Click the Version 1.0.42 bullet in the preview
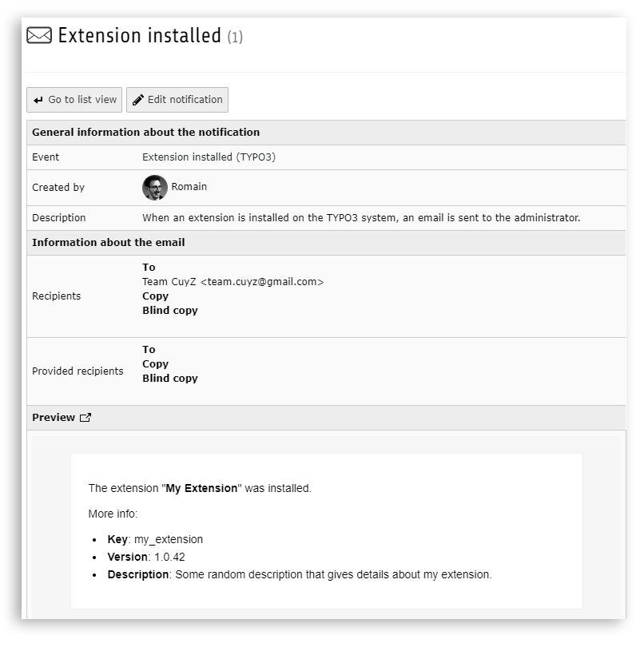644x647 pixels. coord(146,557)
